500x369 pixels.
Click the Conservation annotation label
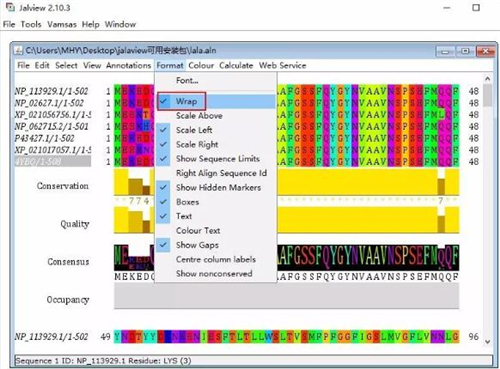63,186
